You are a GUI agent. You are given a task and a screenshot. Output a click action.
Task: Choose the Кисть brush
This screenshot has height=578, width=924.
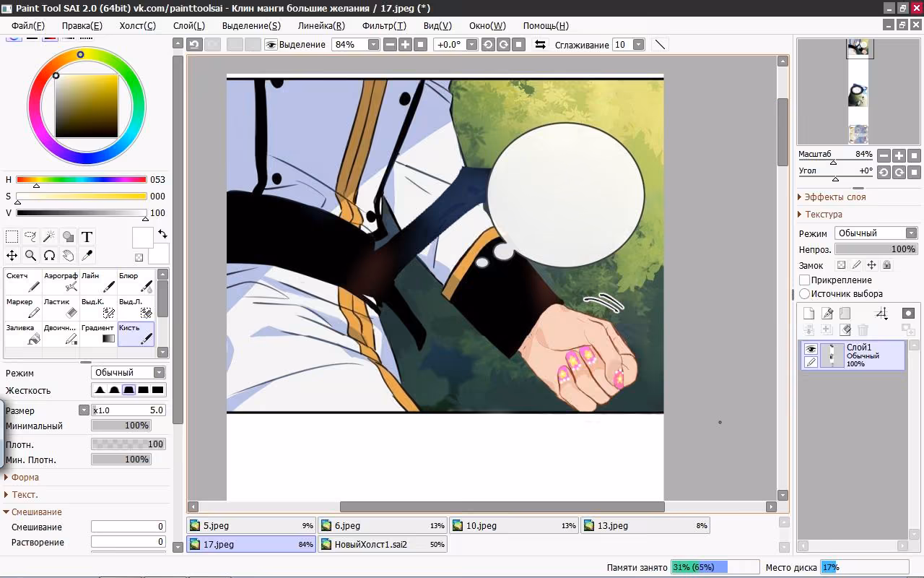[136, 334]
